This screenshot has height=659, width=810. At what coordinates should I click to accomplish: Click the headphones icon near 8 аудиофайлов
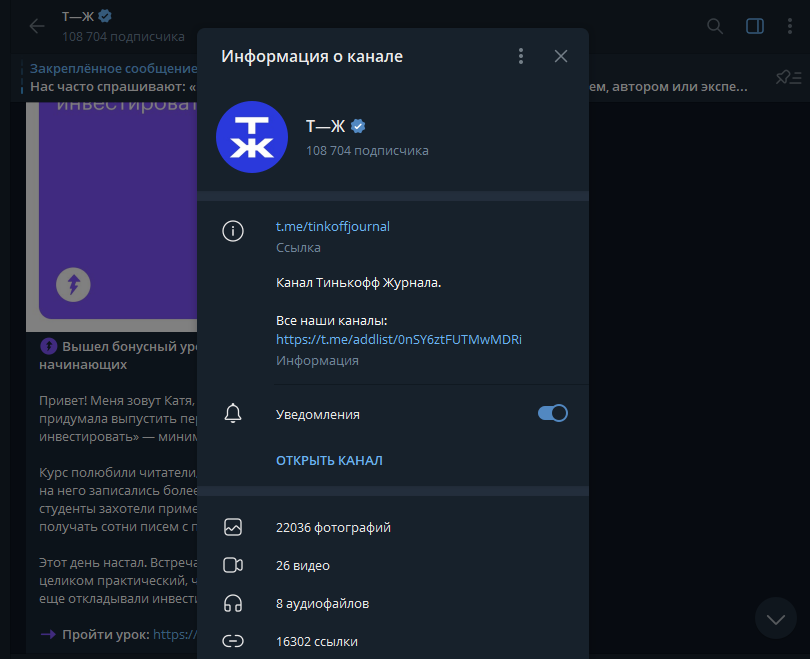tap(233, 603)
